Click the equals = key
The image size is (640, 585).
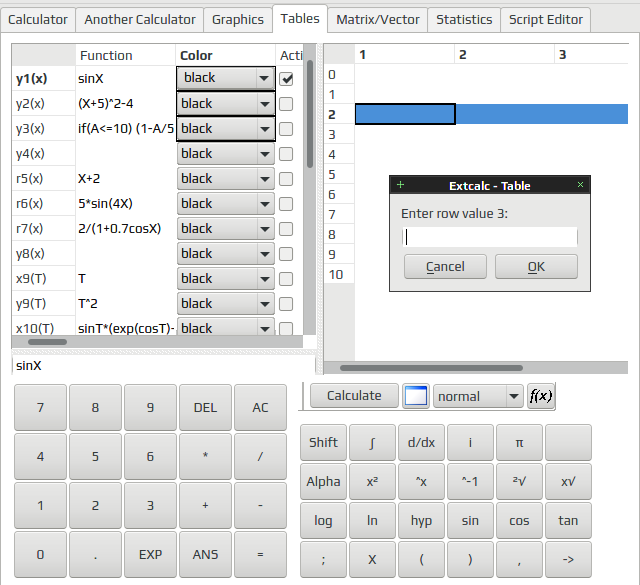pos(260,554)
